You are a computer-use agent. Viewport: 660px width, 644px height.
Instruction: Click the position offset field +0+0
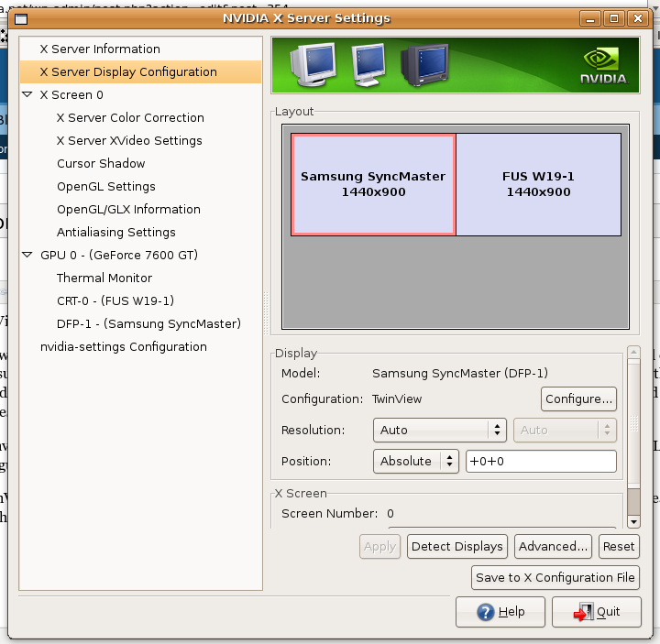click(541, 462)
